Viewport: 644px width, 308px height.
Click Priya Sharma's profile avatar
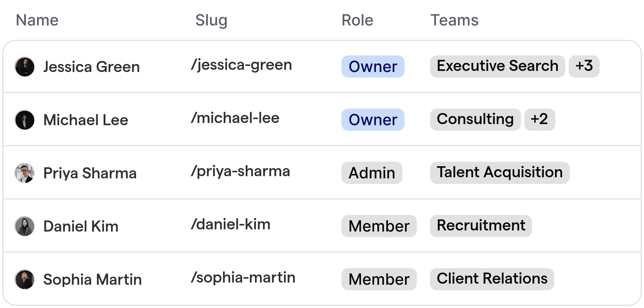[x=24, y=173]
